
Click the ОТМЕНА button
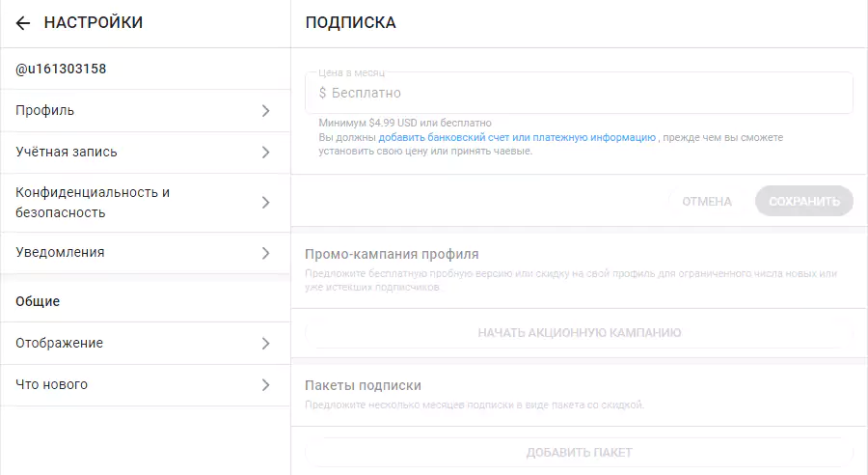pos(707,201)
